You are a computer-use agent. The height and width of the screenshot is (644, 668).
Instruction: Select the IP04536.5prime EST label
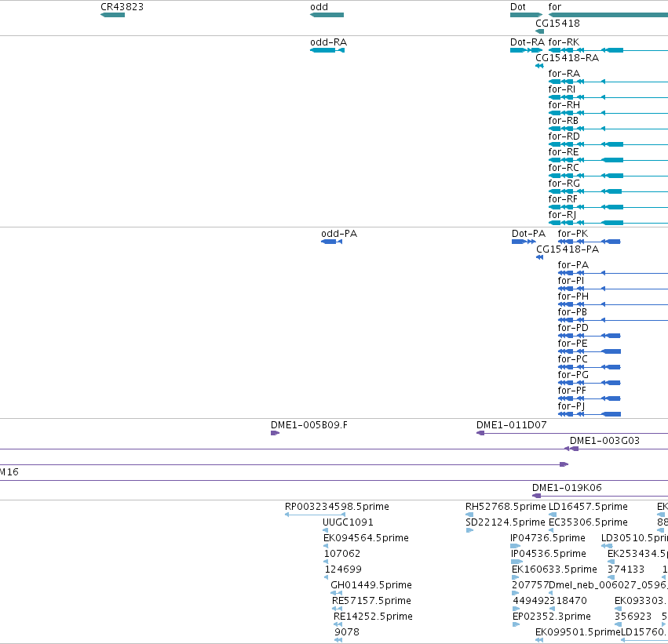coord(548,555)
